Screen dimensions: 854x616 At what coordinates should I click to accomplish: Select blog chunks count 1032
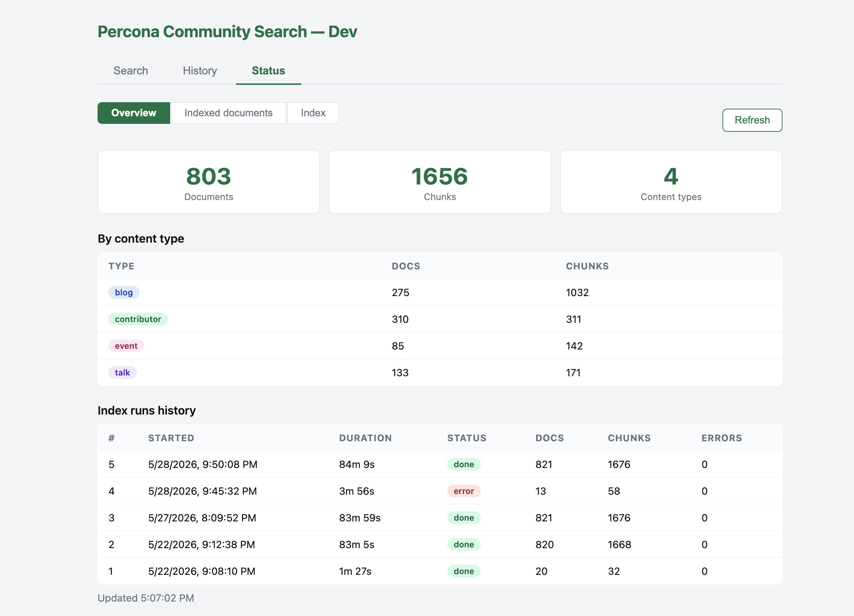tap(577, 292)
